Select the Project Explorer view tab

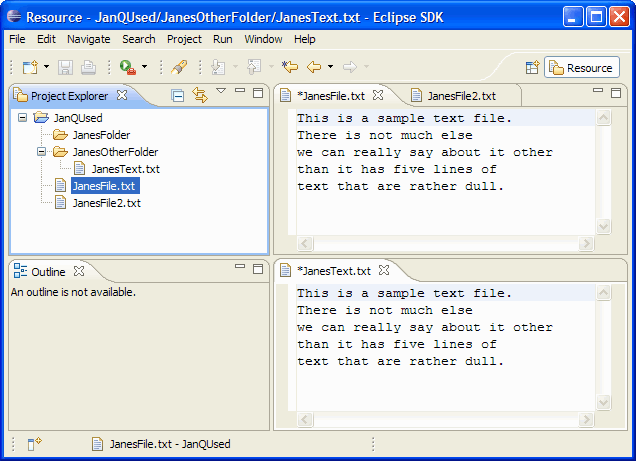(69, 96)
